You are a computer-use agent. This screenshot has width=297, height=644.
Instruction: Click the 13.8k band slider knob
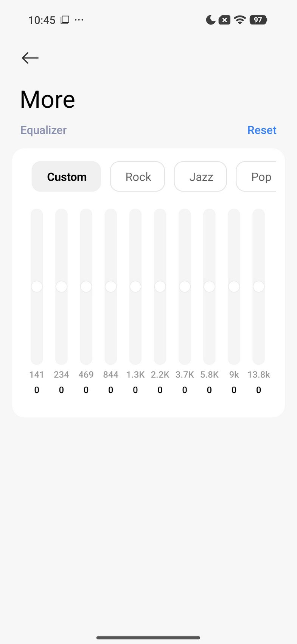click(259, 286)
